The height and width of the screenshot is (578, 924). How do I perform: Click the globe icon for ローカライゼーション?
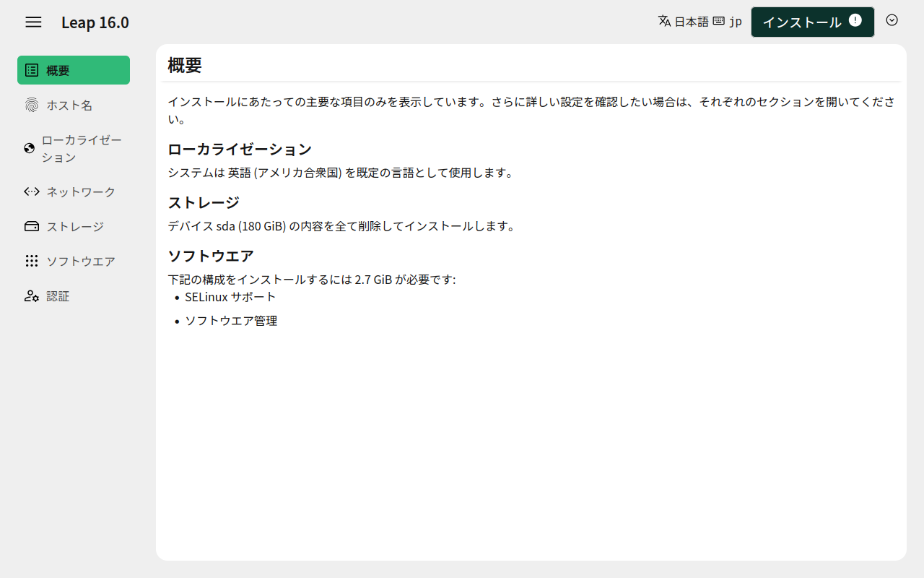(30, 148)
